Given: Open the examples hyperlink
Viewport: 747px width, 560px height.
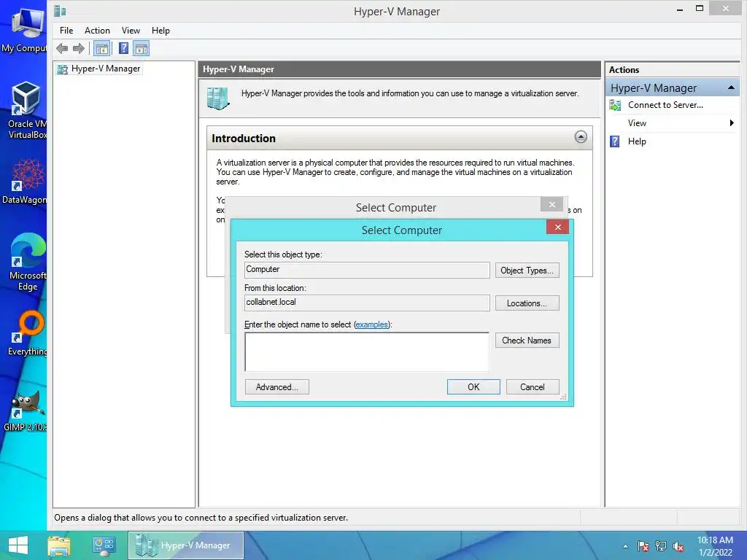Looking at the screenshot, I should click(371, 324).
